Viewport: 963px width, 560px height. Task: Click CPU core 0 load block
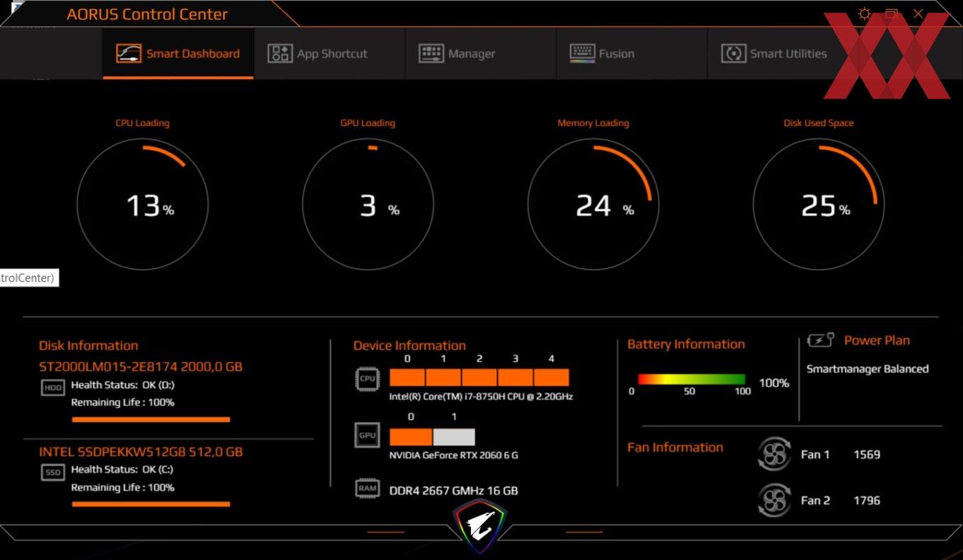point(407,377)
